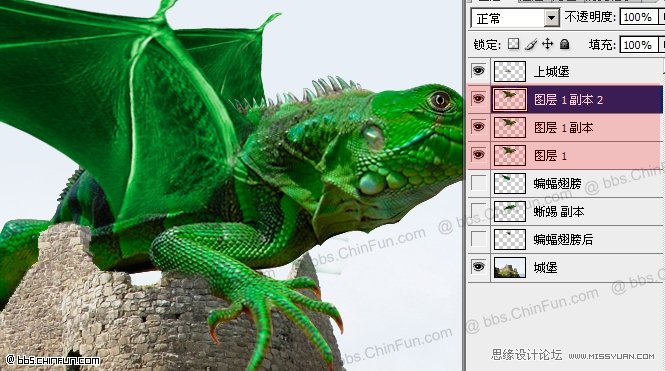The height and width of the screenshot is (371, 665).
Task: Click the 蝙蝠翅膀 layer thumbnail
Action: pos(510,183)
